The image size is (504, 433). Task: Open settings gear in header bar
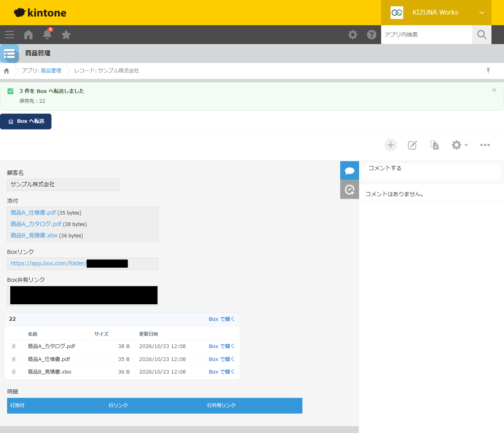click(353, 35)
